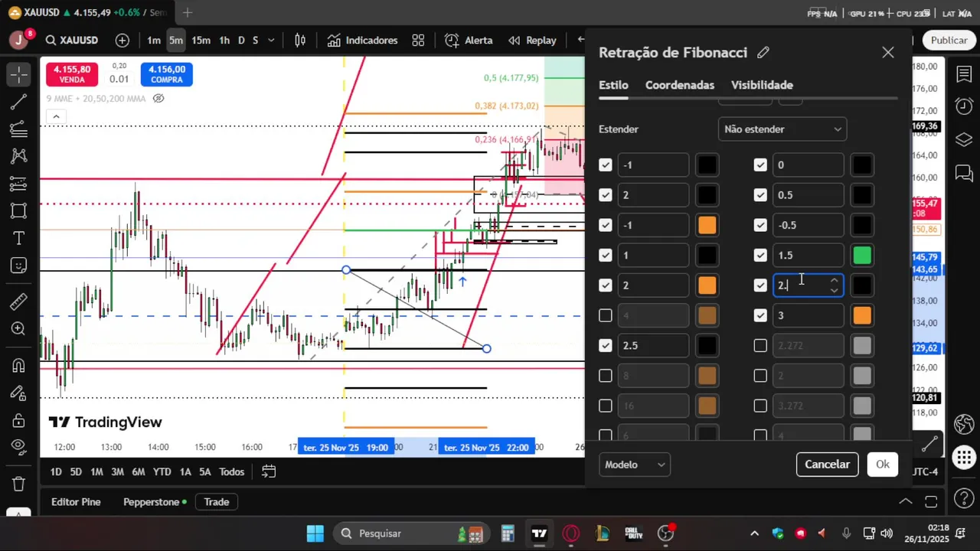Image resolution: width=980 pixels, height=551 pixels.
Task: Rename the drawing via the pencil icon
Action: click(x=763, y=53)
